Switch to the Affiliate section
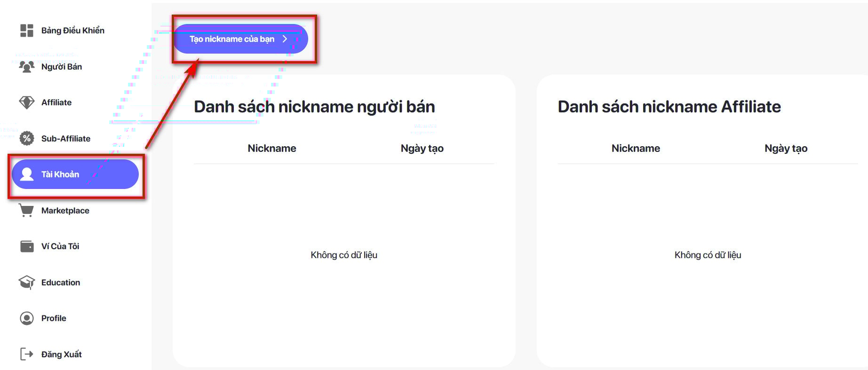The image size is (868, 370). 56,102
